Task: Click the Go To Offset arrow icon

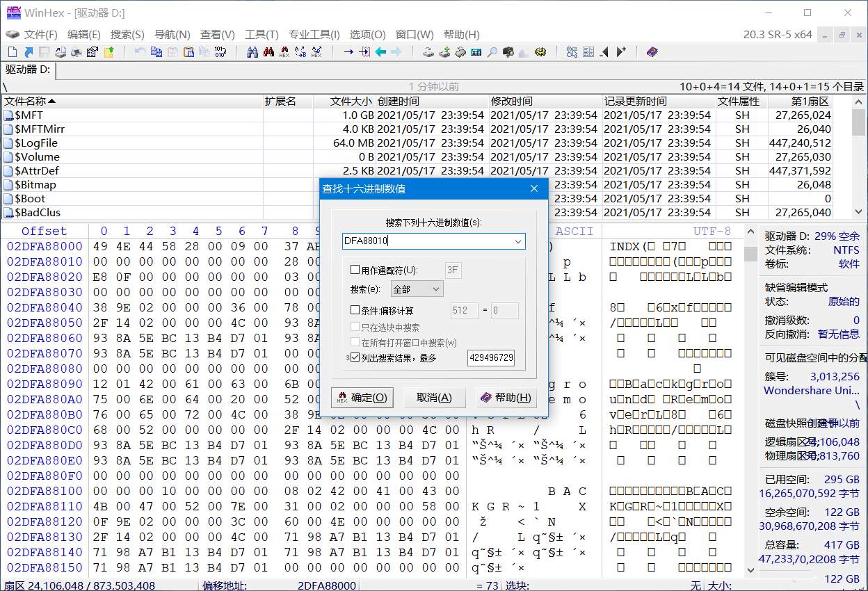Action: click(x=348, y=52)
